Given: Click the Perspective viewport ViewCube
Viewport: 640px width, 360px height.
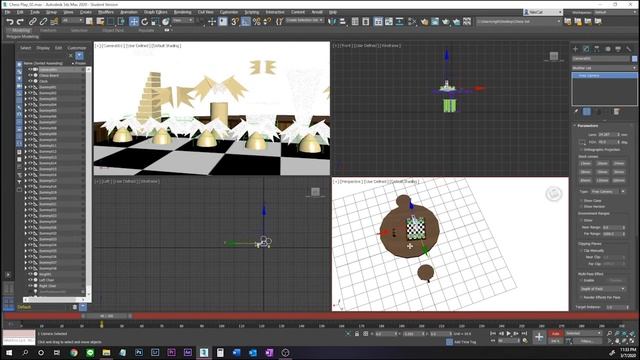Looking at the screenshot, I should [x=553, y=193].
